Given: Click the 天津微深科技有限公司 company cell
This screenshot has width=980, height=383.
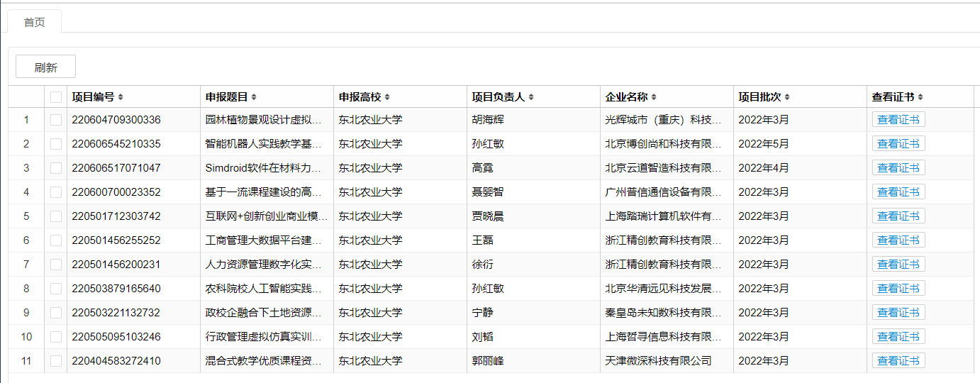Looking at the screenshot, I should tap(658, 361).
